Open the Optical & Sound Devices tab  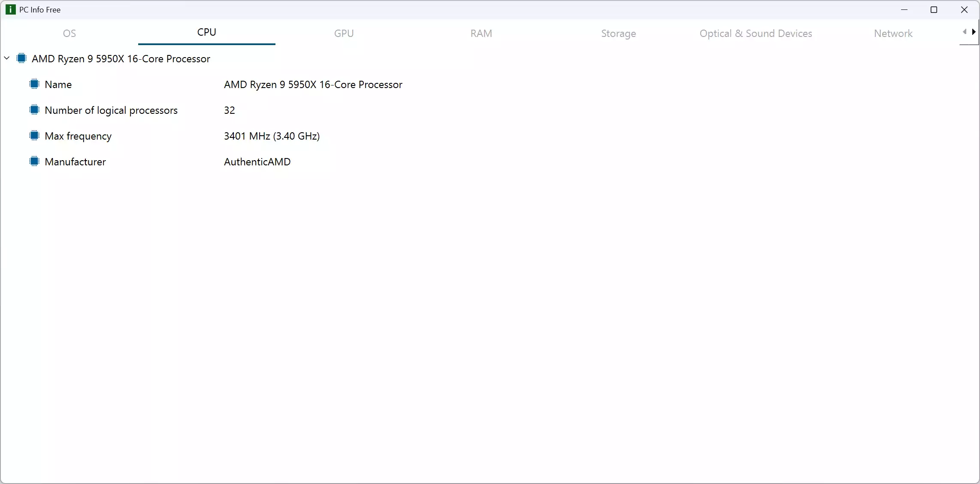point(756,33)
